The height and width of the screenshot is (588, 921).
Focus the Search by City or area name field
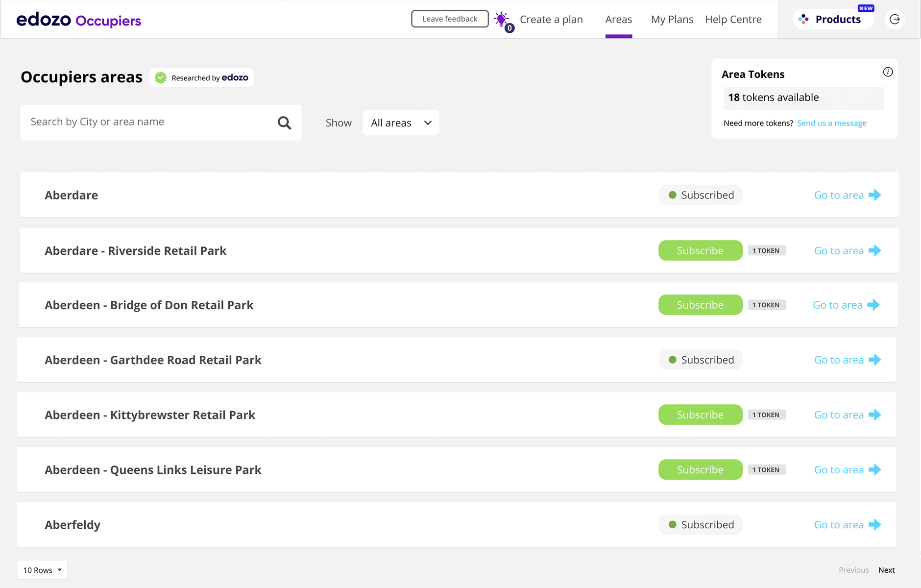(x=161, y=122)
